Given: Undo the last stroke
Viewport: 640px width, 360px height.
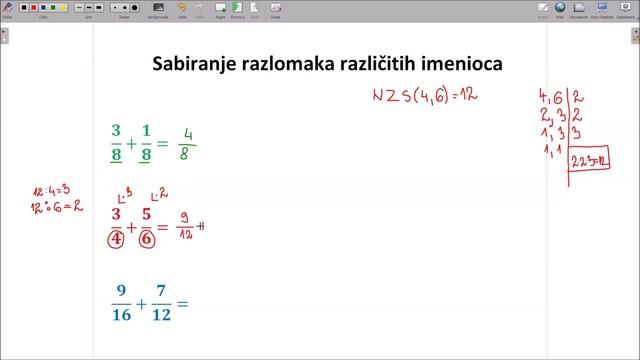Looking at the screenshot, I should pos(182,10).
